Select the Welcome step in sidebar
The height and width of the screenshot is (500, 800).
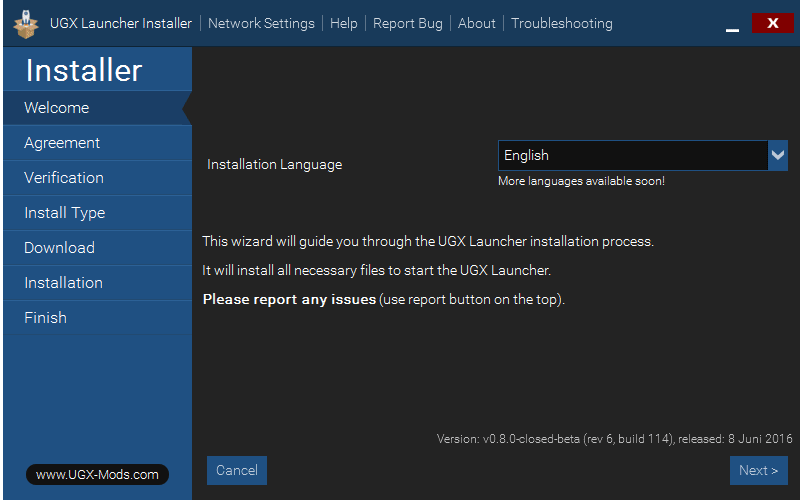97,108
